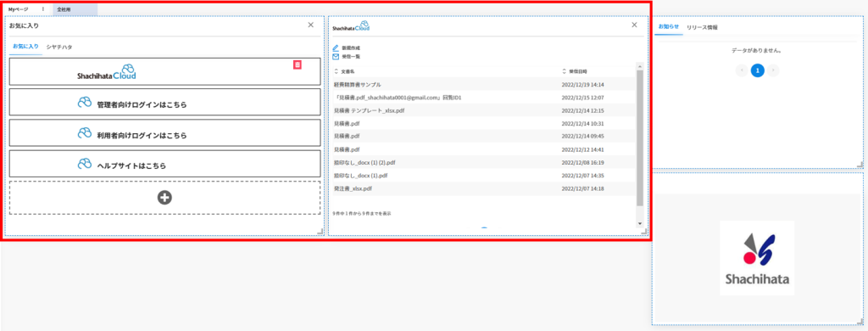
Task: Click the plus icon to add a favorite
Action: (164, 198)
